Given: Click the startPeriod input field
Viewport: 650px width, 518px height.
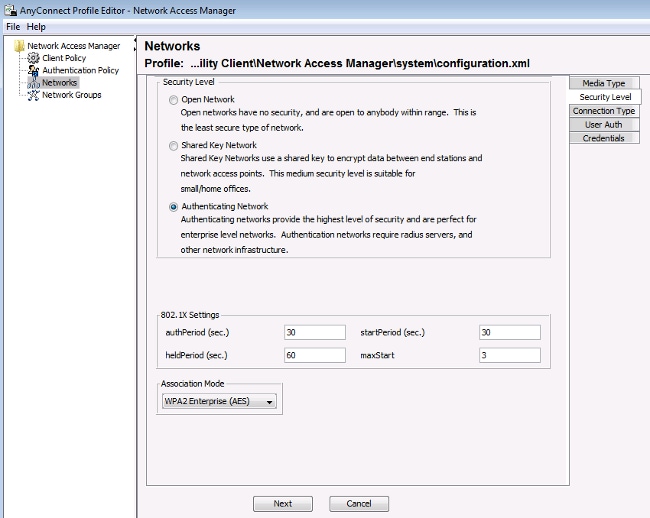Looking at the screenshot, I should [510, 332].
